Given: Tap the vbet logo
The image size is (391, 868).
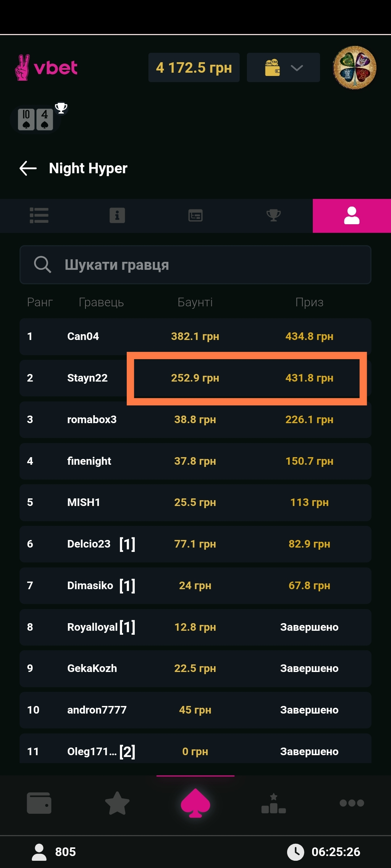Looking at the screenshot, I should pos(46,68).
